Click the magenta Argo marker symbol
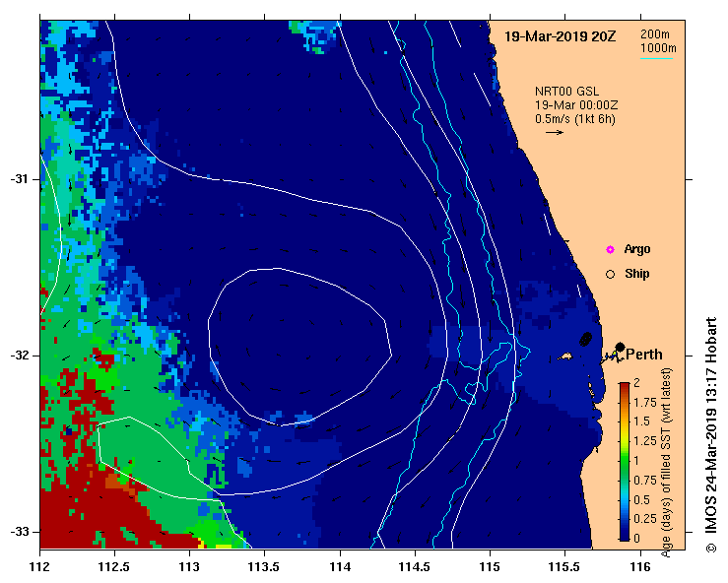This screenshot has height=583, width=728. tap(610, 250)
